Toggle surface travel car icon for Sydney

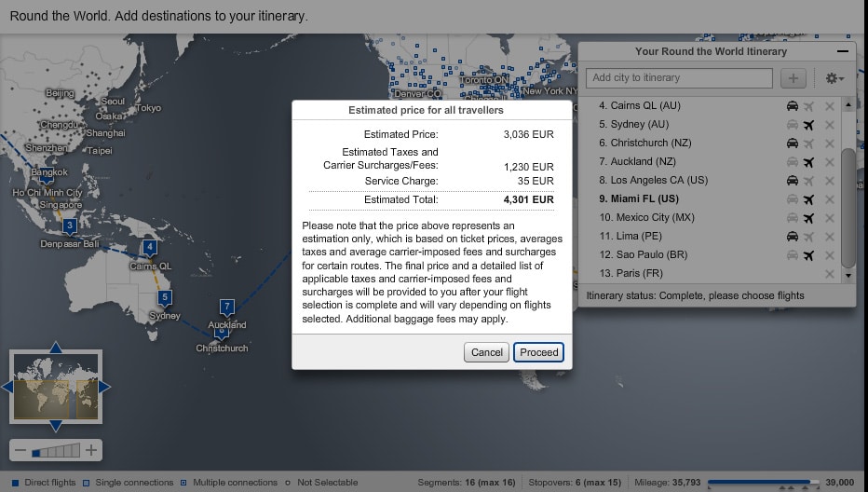click(792, 125)
